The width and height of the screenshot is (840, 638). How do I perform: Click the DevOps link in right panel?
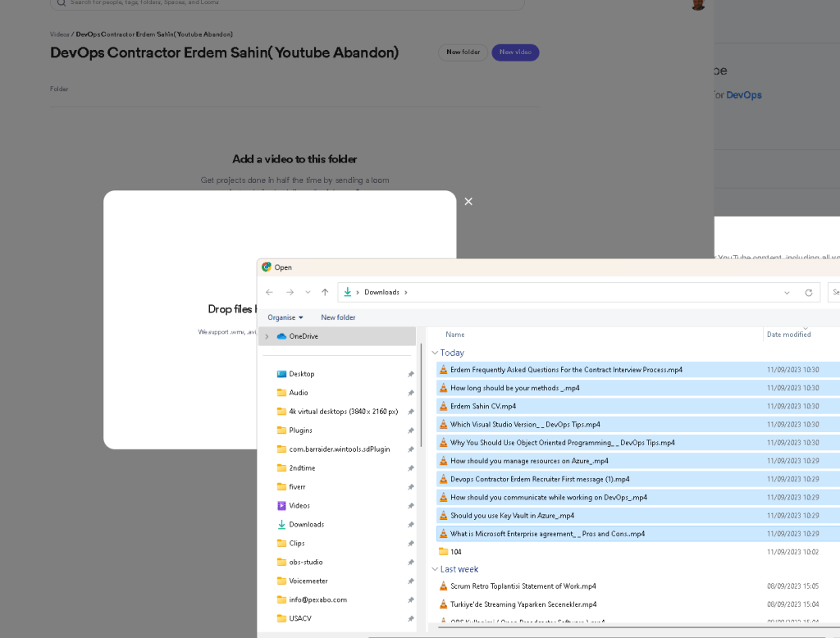[743, 95]
